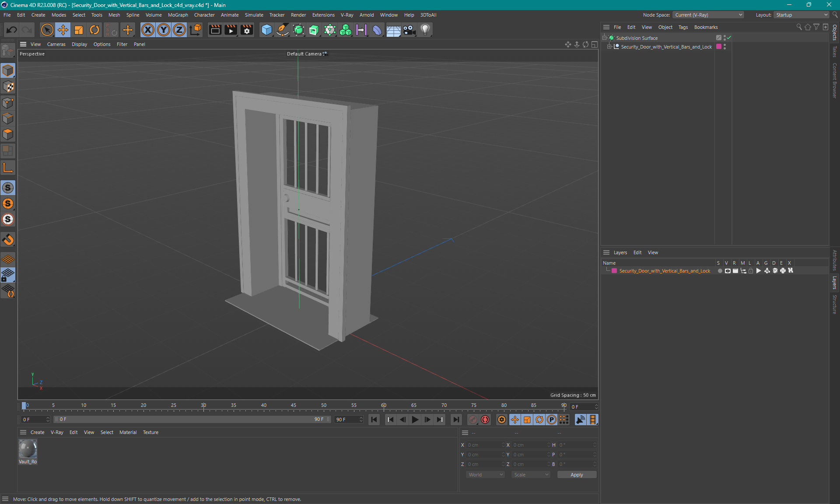Click object pink layer color tag
This screenshot has height=504, width=840.
pyautogui.click(x=718, y=46)
